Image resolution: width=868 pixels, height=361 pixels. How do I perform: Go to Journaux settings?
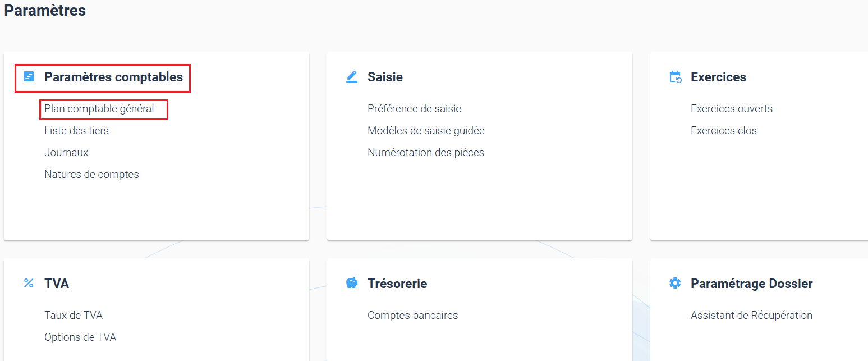[66, 153]
